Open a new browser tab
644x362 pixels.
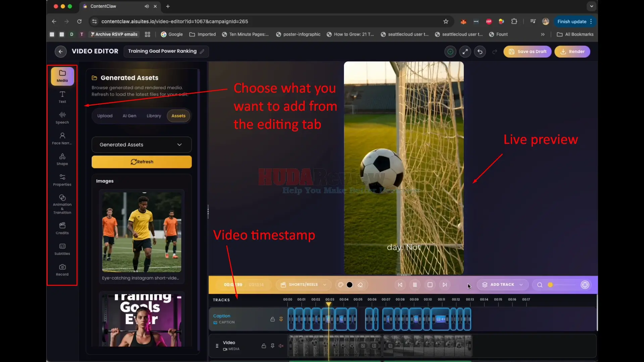[x=168, y=6]
